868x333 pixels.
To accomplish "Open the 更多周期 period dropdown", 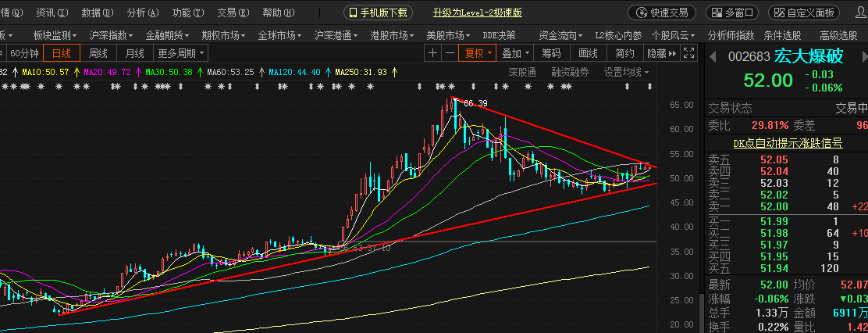I will pyautogui.click(x=181, y=53).
